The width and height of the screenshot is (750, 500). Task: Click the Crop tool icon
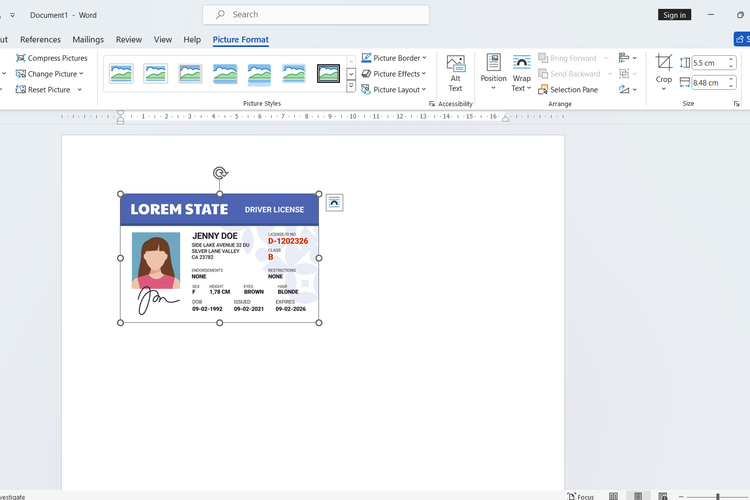point(664,63)
